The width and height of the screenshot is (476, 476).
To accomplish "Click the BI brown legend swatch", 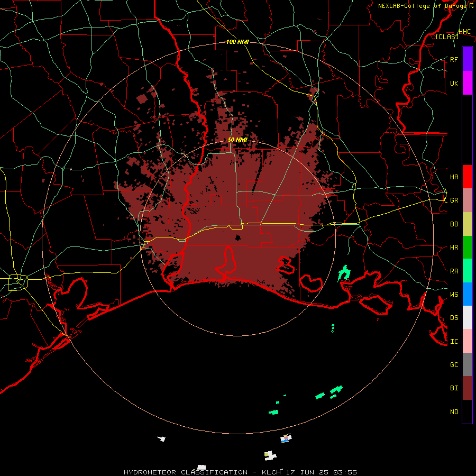I will (x=467, y=388).
